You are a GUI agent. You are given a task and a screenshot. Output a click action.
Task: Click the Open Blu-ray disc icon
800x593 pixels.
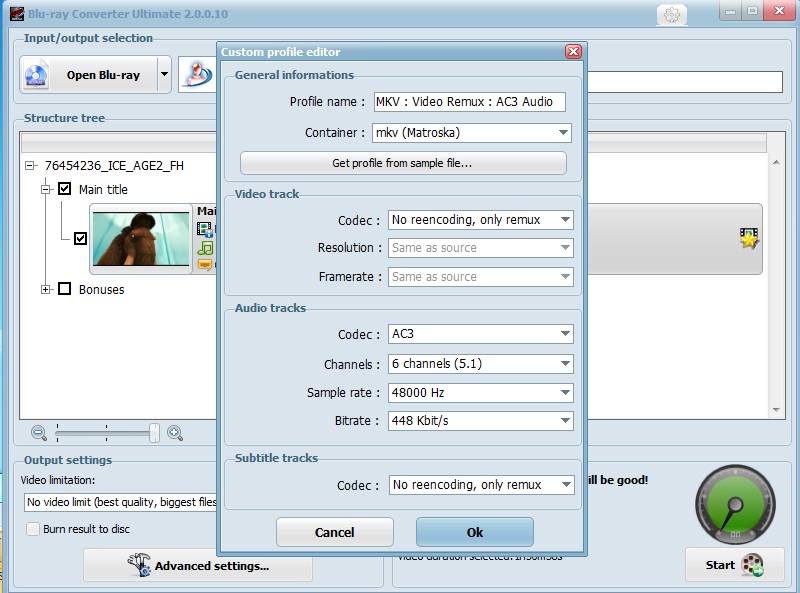click(36, 75)
